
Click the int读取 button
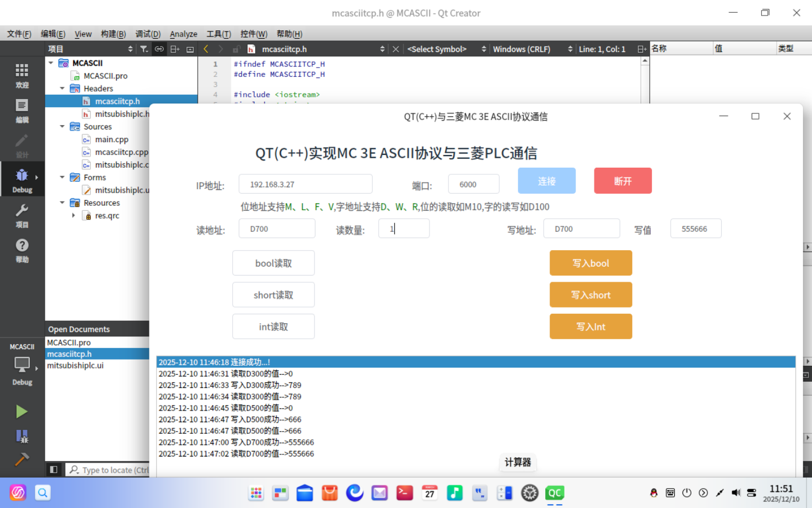[273, 326]
